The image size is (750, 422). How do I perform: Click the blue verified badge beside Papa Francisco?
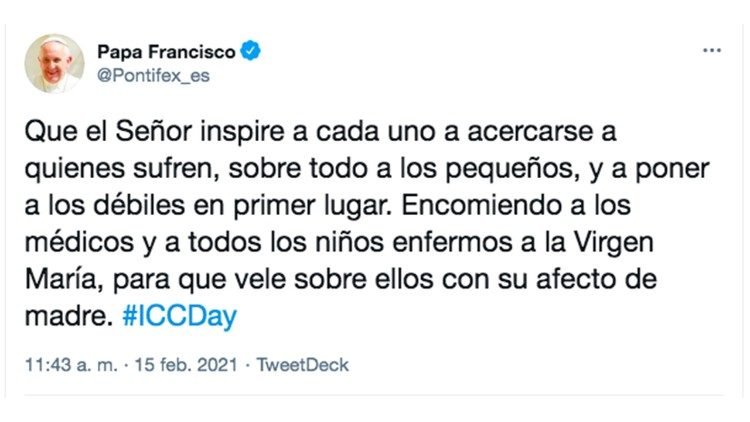click(x=251, y=50)
